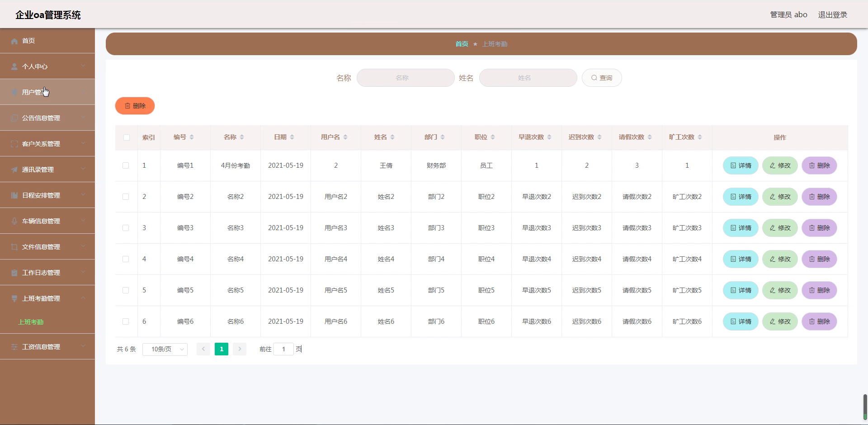Check the row checkbox for 编号5
This screenshot has width=868, height=425.
click(126, 290)
